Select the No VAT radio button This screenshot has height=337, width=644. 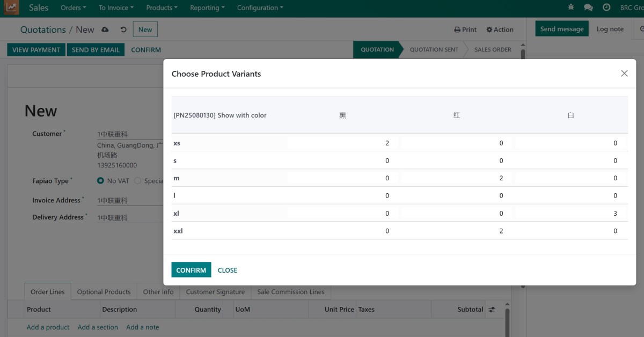point(100,181)
